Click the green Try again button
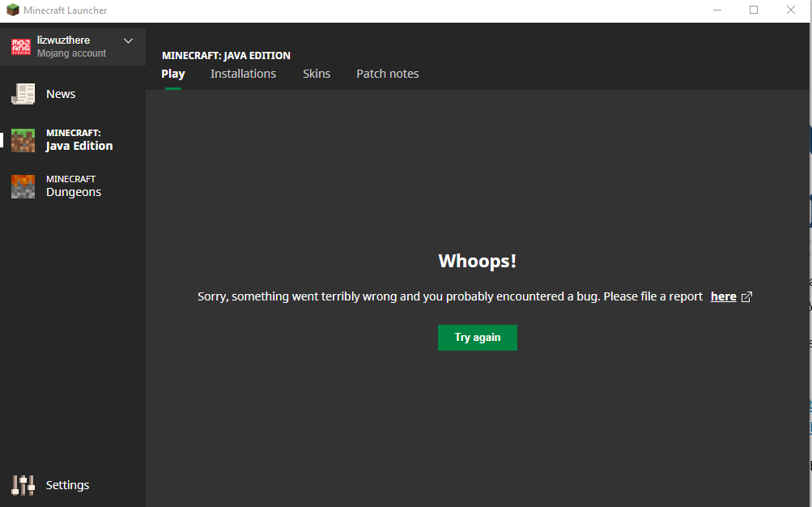The height and width of the screenshot is (507, 812). tap(478, 338)
